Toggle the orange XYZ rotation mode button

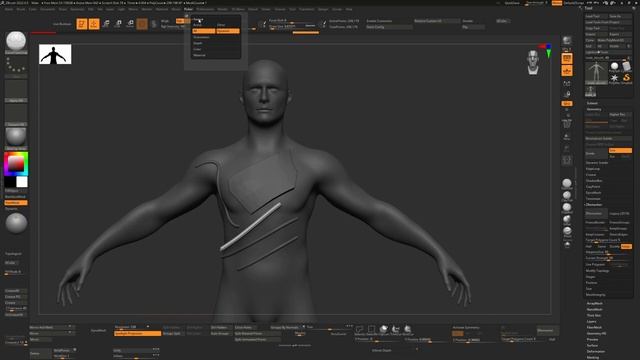point(567,104)
